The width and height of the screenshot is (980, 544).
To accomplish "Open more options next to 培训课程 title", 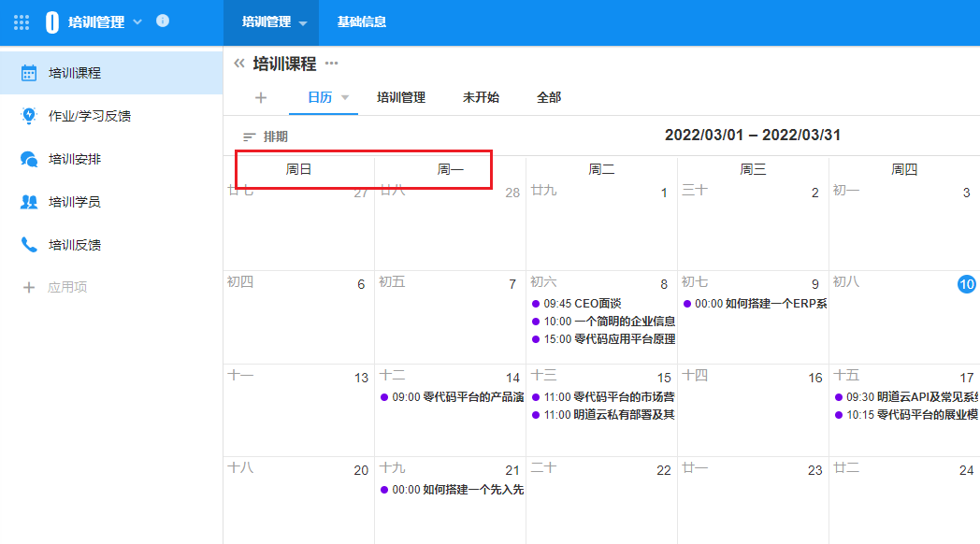I will [332, 64].
